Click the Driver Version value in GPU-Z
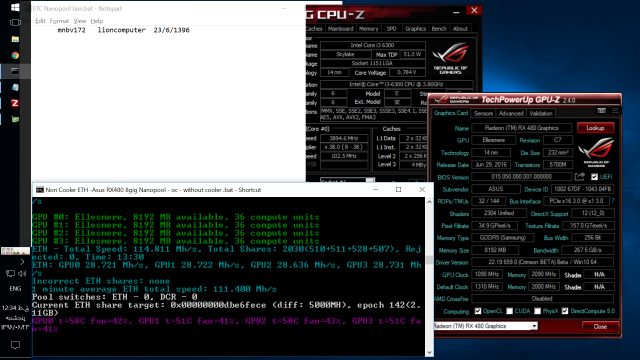Screen dimensions: 640x360 (542, 262)
